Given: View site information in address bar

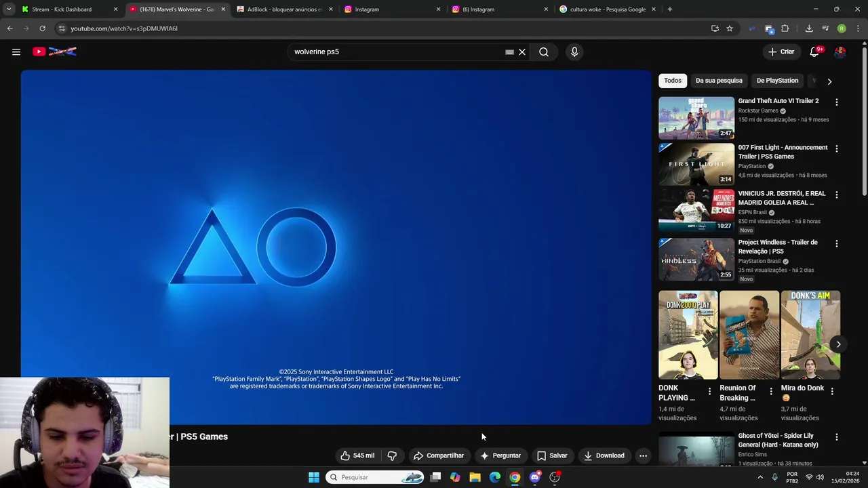Looking at the screenshot, I should [x=62, y=28].
